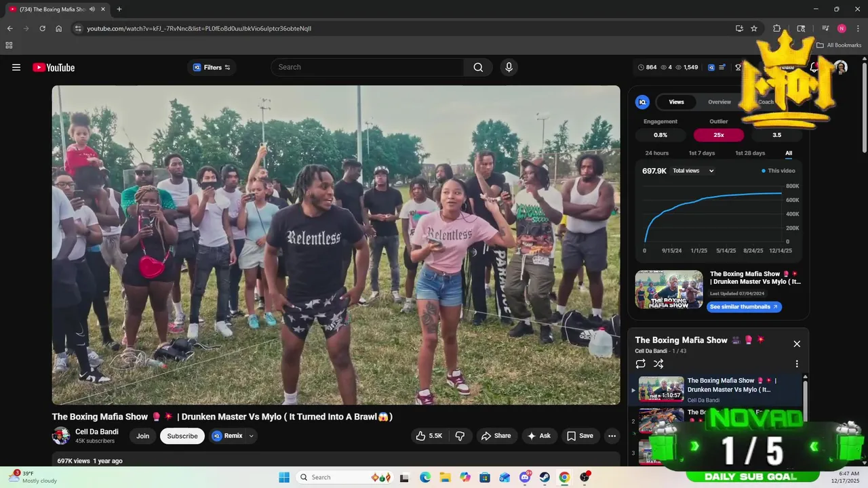The width and height of the screenshot is (868, 488).
Task: Go to the YouTube home logo
Action: pos(54,67)
